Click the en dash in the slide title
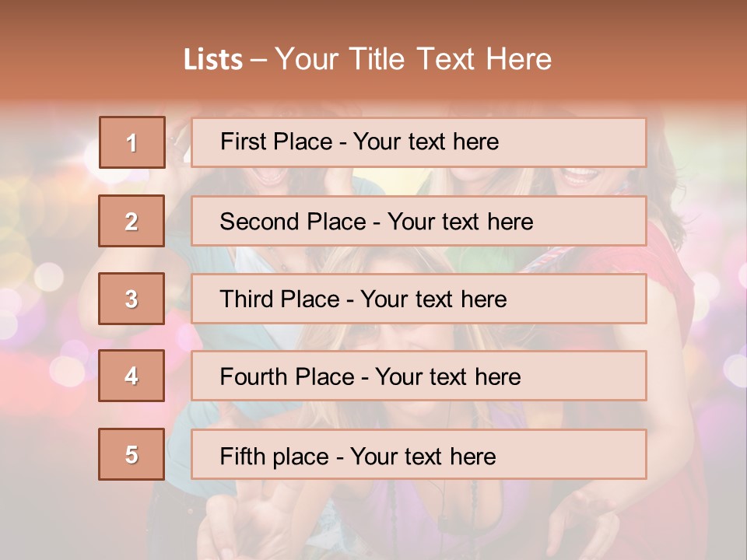Viewport: 747px width, 560px height. click(258, 60)
